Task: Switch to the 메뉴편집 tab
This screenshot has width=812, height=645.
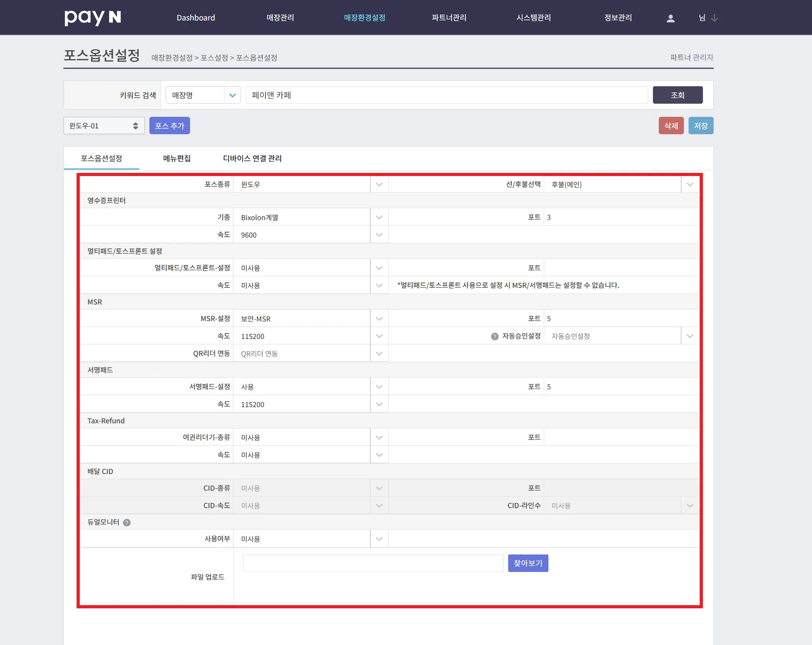Action: pos(177,159)
